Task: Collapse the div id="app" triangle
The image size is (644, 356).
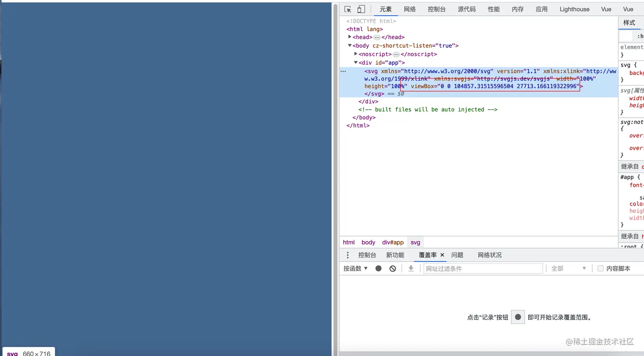Action: (x=356, y=62)
